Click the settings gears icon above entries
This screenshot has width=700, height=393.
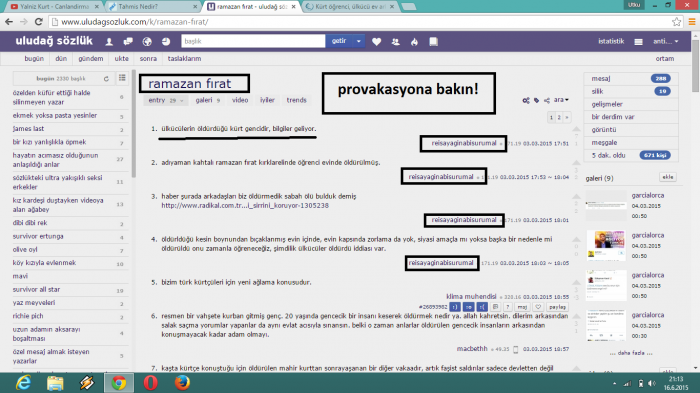[526, 100]
